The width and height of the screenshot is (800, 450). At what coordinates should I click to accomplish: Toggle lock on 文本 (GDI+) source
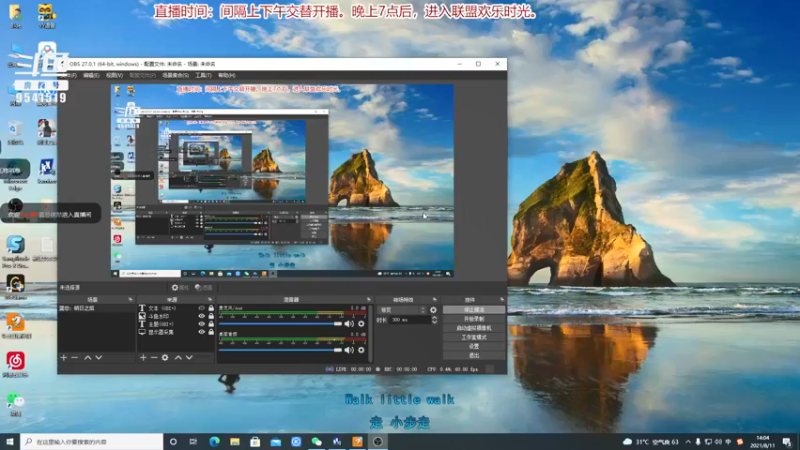[211, 308]
